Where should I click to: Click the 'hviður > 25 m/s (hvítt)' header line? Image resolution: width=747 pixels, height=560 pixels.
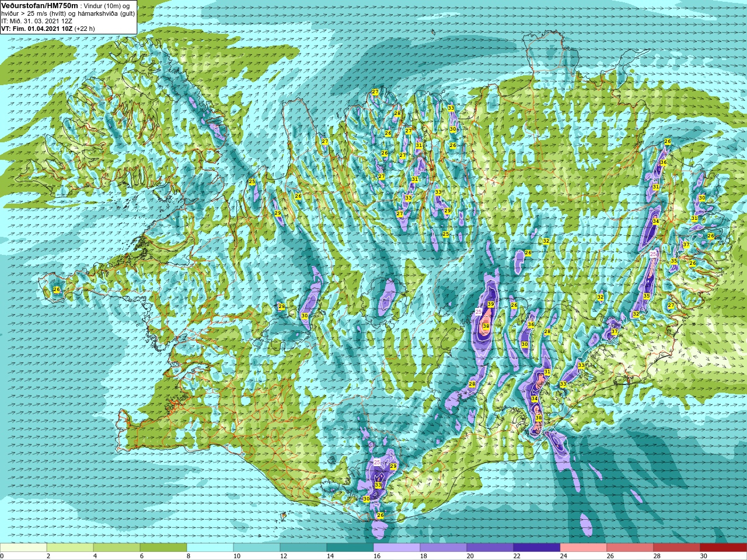[68, 13]
